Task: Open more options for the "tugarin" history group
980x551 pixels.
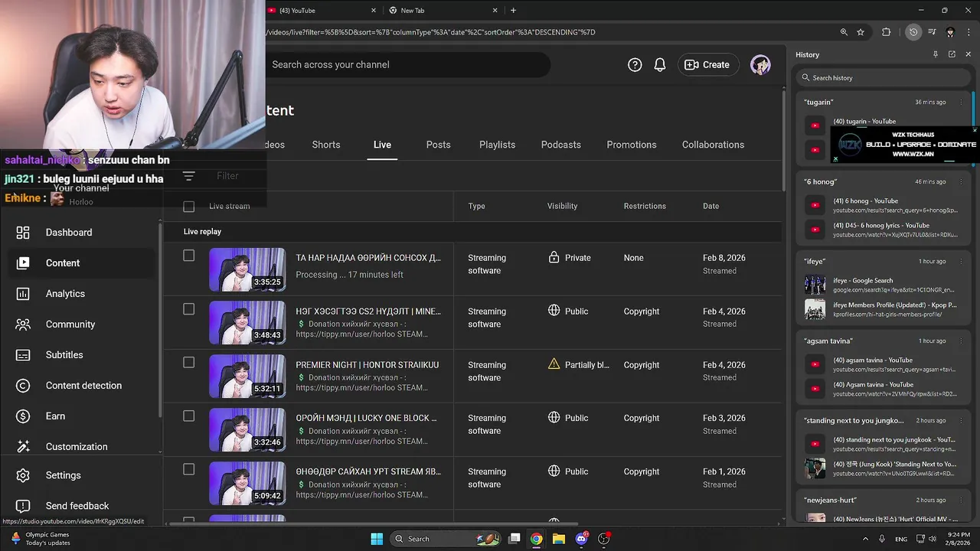Action: 962,102
